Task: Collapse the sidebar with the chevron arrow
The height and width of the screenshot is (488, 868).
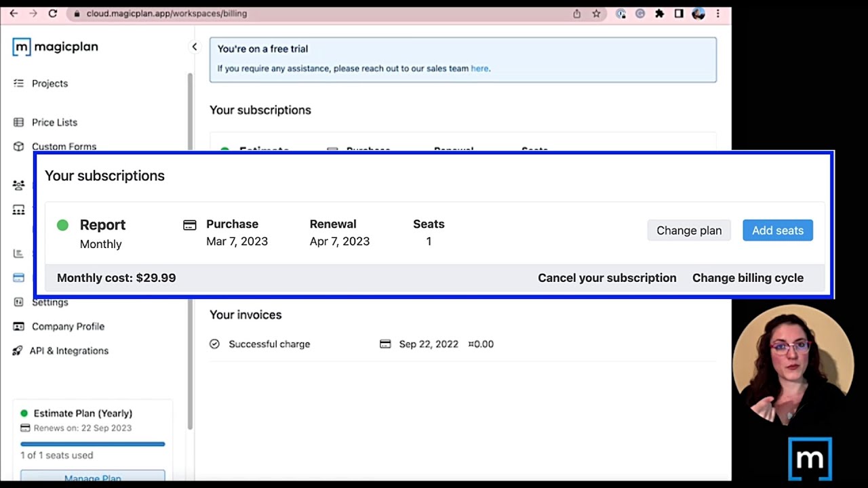Action: click(194, 47)
